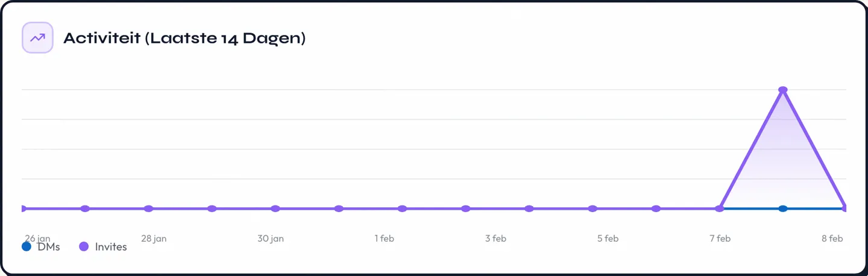Image resolution: width=868 pixels, height=276 pixels.
Task: Select the peak Invites data point
Action: pyautogui.click(x=783, y=90)
